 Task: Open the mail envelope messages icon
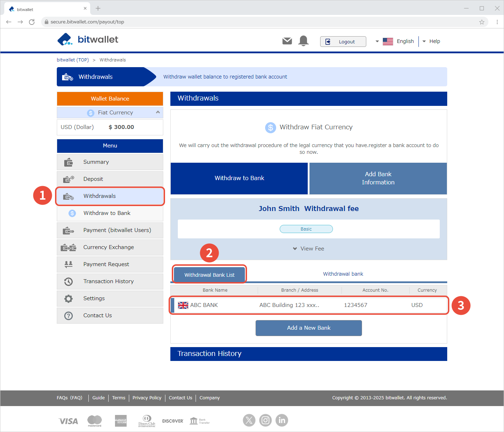coord(287,41)
